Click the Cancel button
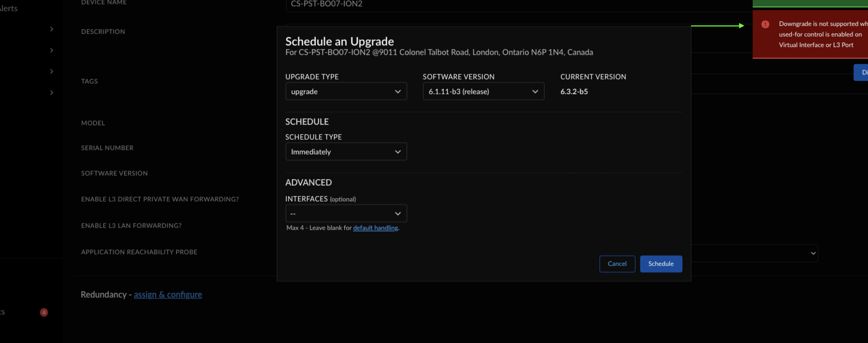Image resolution: width=868 pixels, height=343 pixels. pos(617,264)
